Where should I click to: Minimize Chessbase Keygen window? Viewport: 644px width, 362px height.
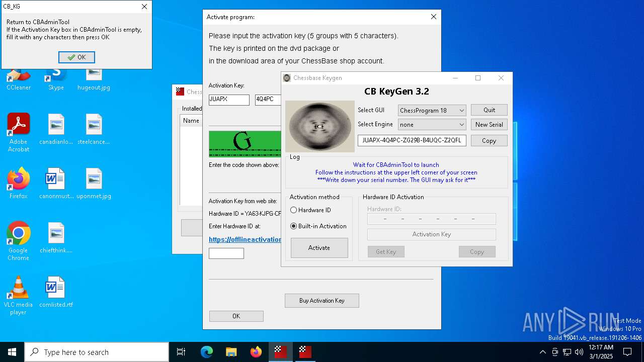[455, 78]
